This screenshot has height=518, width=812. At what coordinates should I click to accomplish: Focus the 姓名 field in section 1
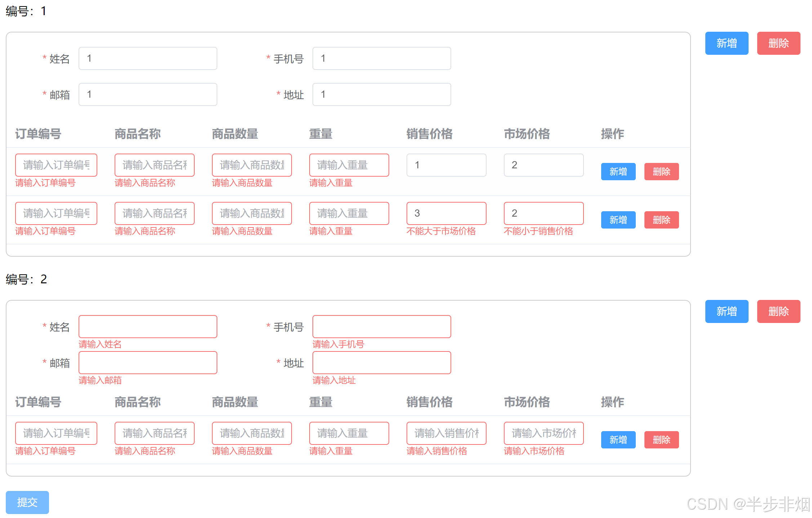[148, 58]
